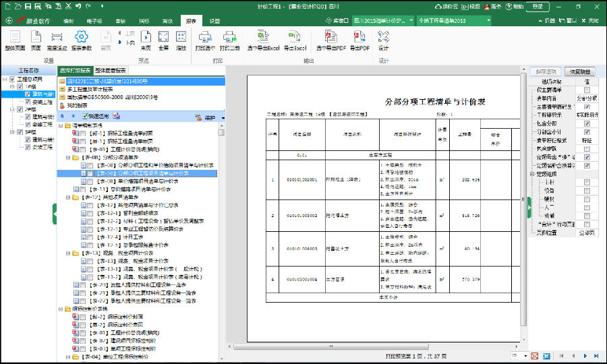Viewport: 607px width, 364px height.
Task: Uncheck the 包含分部 option checkbox
Action: [x=587, y=123]
